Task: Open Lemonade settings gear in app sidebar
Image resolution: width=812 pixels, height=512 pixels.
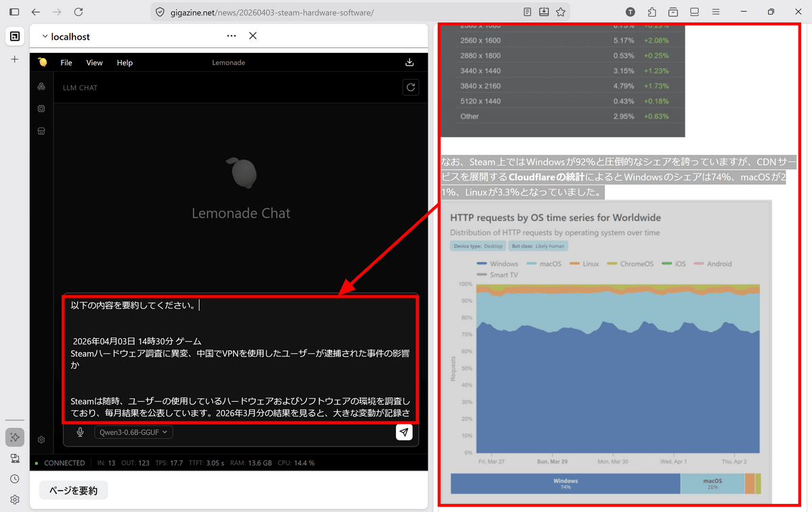Action: tap(41, 440)
